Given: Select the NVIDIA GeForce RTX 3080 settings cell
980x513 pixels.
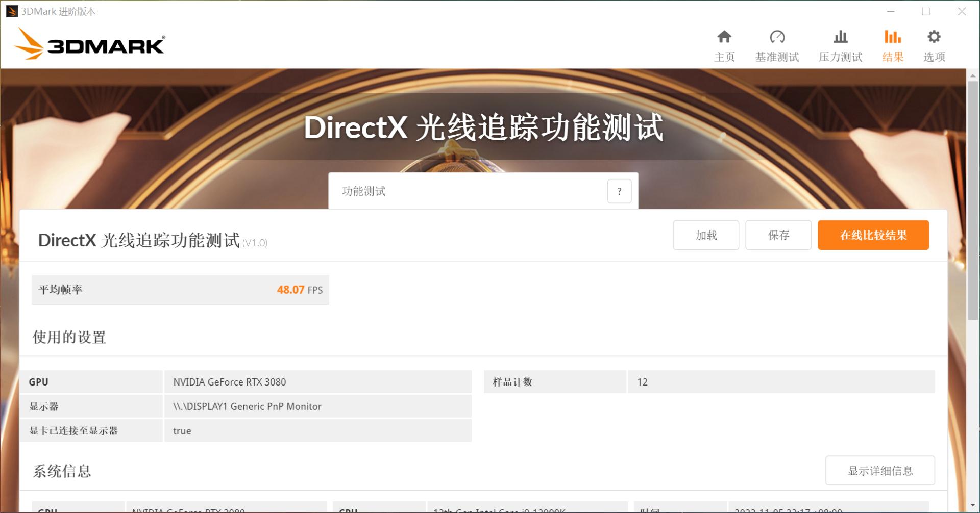Looking at the screenshot, I should 317,382.
